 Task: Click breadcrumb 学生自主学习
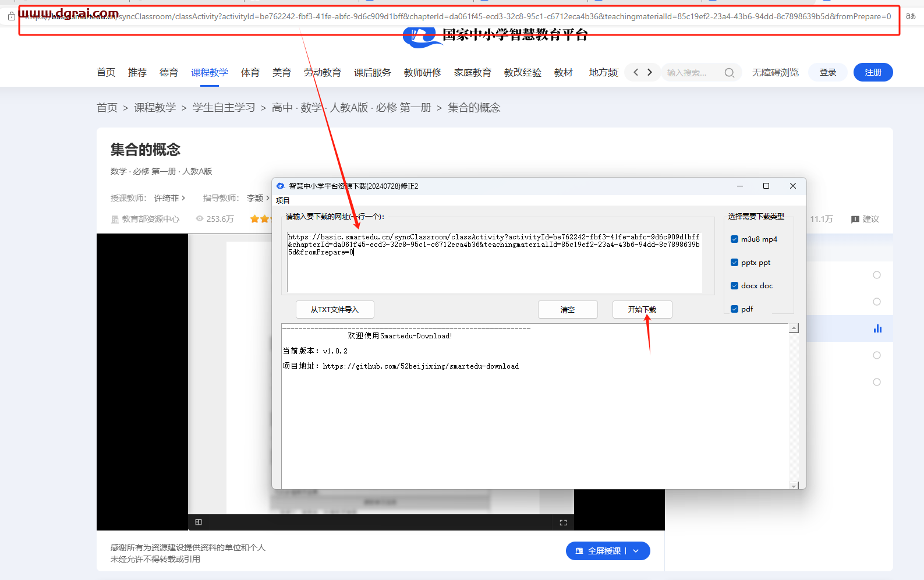tap(224, 108)
